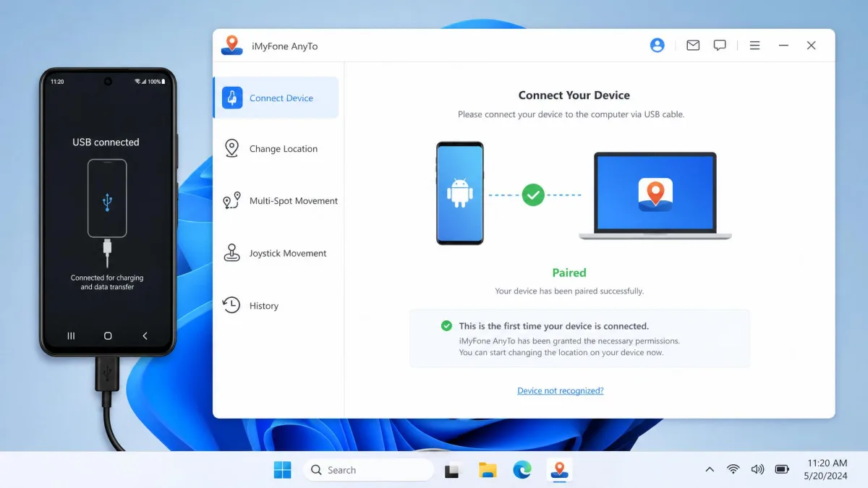Click the battery icon in system tray
This screenshot has height=488, width=868.
point(782,469)
